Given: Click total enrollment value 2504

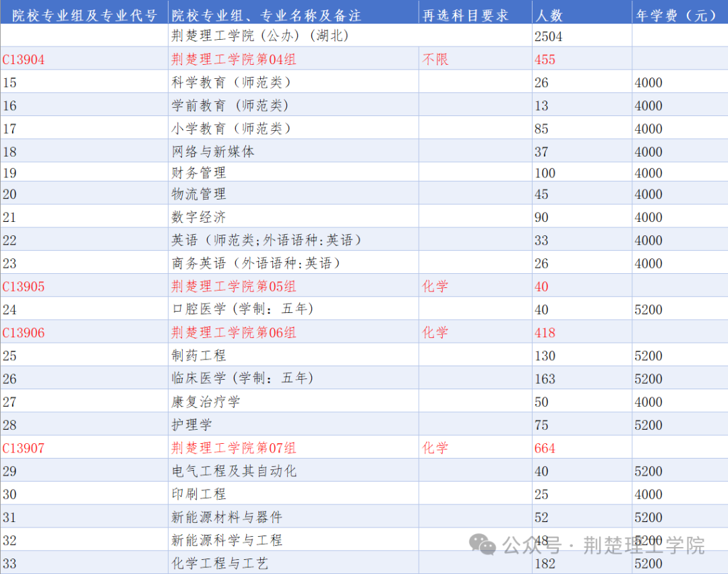Looking at the screenshot, I should pos(548,36).
